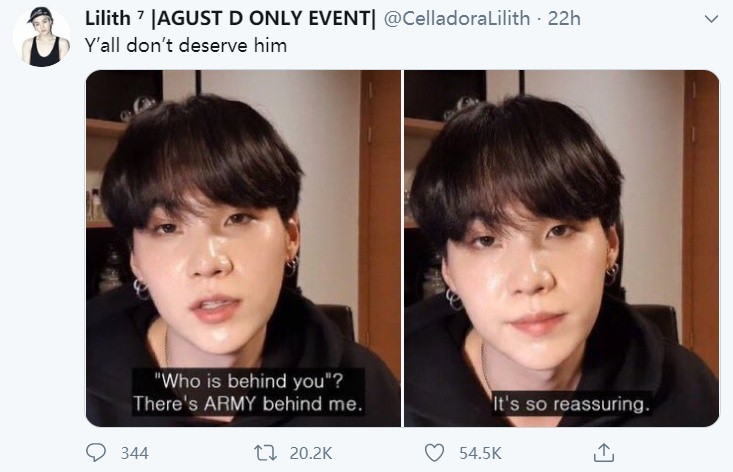Image resolution: width=733 pixels, height=472 pixels.
Task: Open the @CelladoraLilith handle link
Action: 457,19
